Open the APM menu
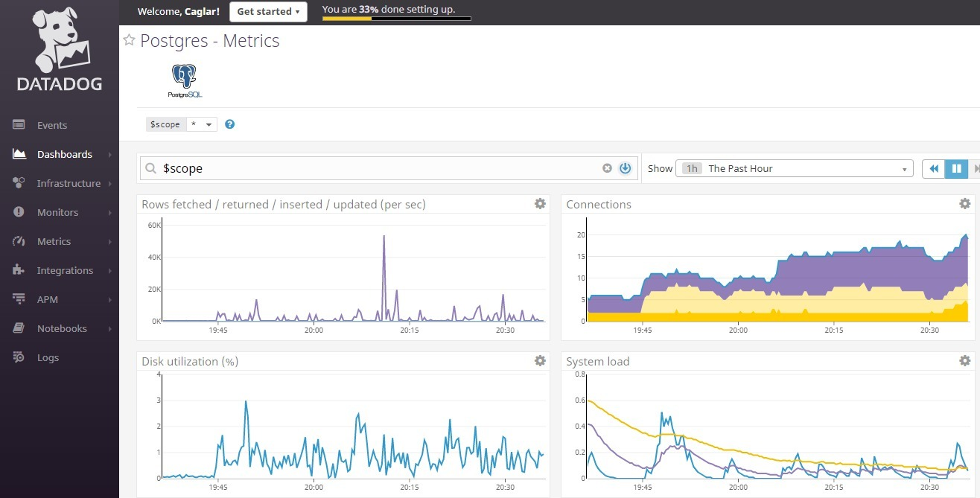 (x=47, y=299)
